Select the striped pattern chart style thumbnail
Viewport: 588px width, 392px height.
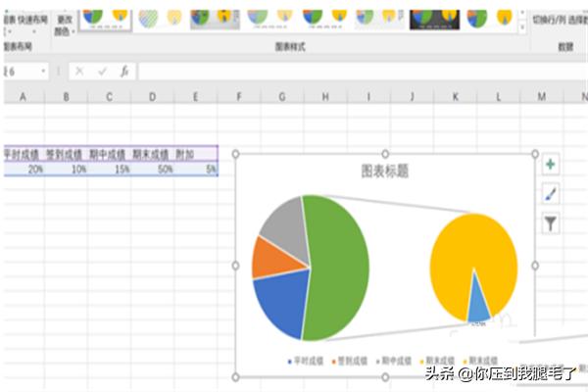coord(161,20)
